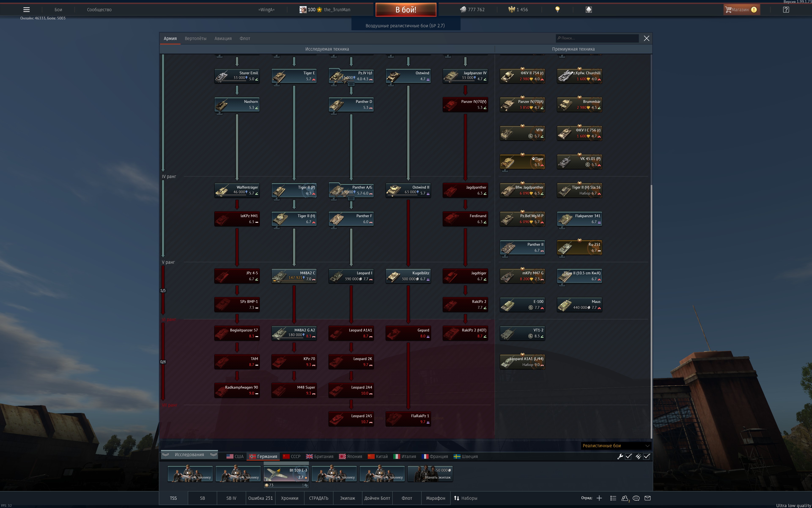The height and width of the screenshot is (508, 812).
Task: Open the squad list icon
Action: (x=613, y=498)
